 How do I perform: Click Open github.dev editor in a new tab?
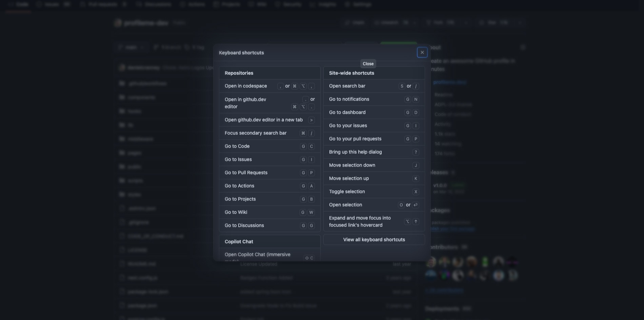(x=264, y=120)
